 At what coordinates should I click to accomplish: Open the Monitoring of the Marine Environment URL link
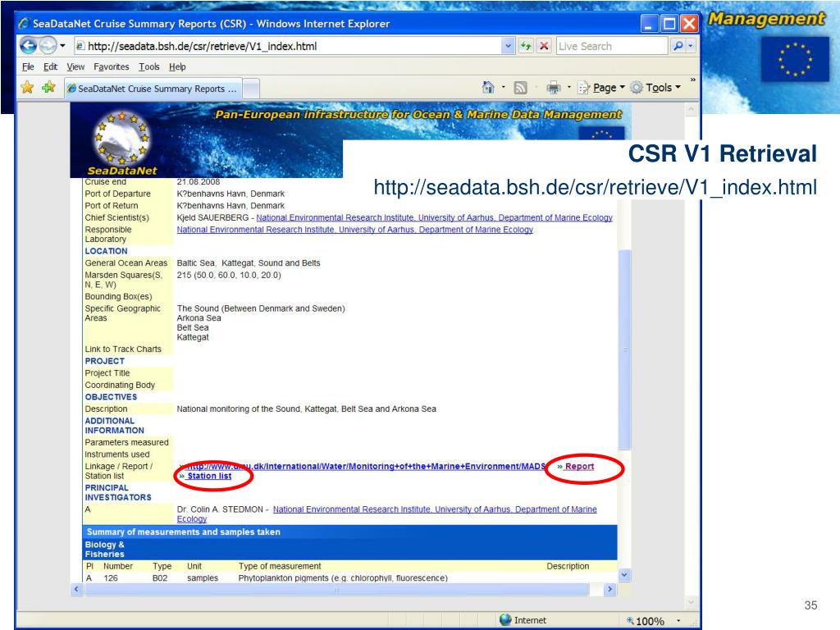tap(365, 466)
